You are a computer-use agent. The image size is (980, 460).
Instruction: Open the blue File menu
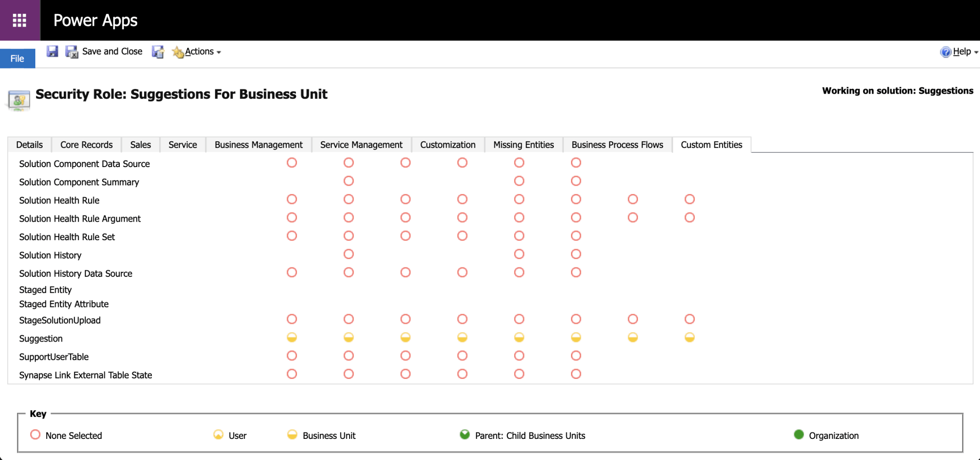(17, 58)
